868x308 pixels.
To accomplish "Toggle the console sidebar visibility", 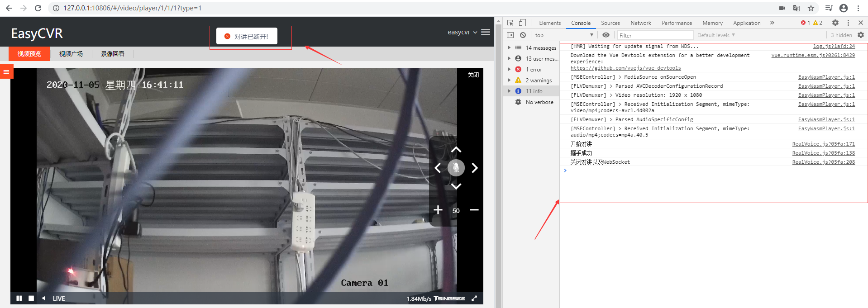I will 510,35.
